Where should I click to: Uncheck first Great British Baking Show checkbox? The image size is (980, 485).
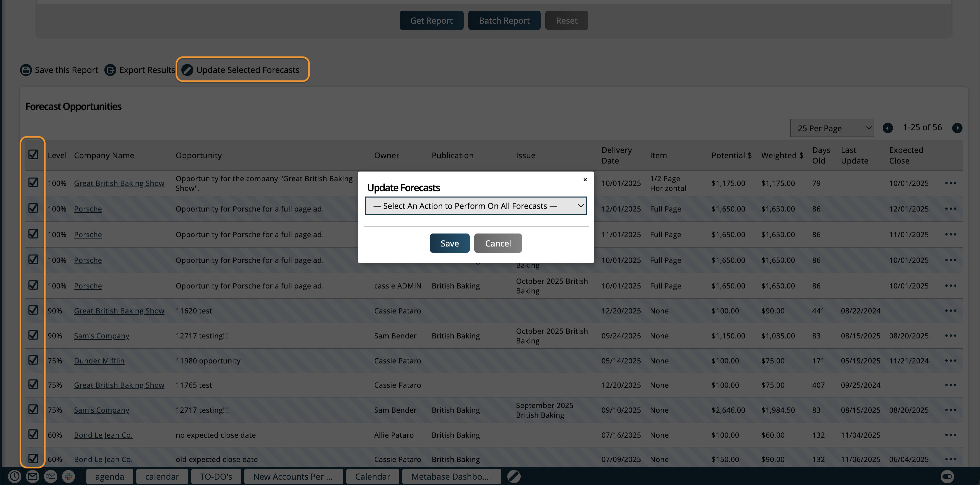pyautogui.click(x=33, y=183)
